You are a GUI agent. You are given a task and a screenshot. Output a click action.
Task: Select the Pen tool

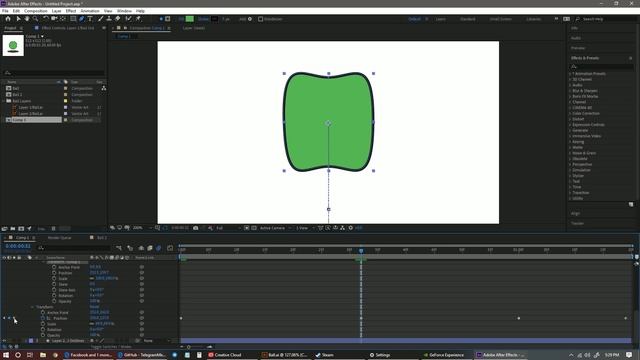click(x=82, y=19)
